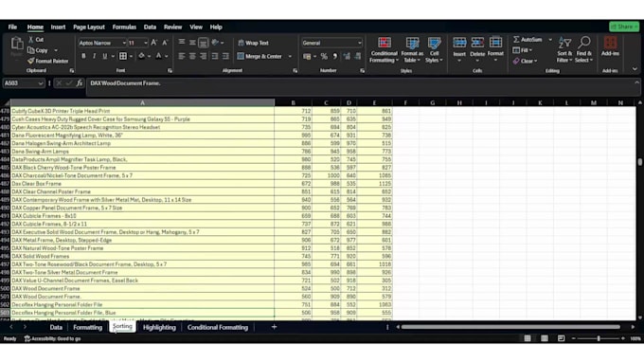Open Format as Table gallery
Screen dimensions: 644x363
tap(412, 49)
